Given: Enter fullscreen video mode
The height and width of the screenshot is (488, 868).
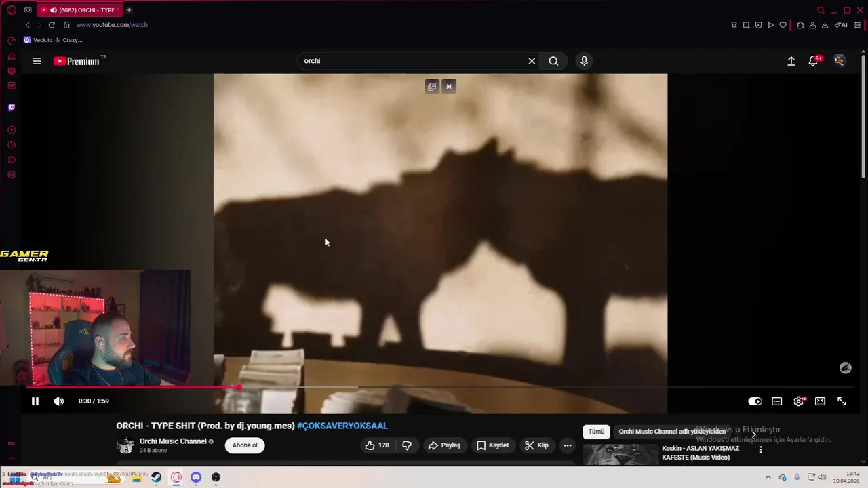Looking at the screenshot, I should (842, 401).
